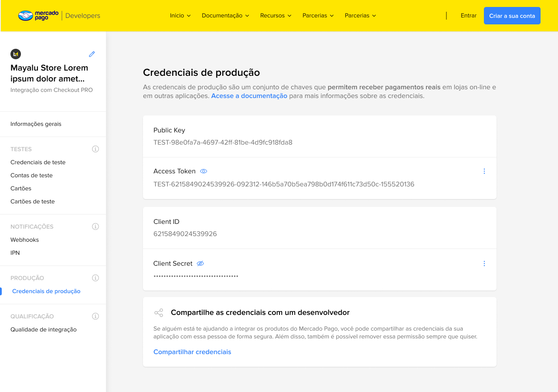Follow the Acesse a documentação link

249,96
